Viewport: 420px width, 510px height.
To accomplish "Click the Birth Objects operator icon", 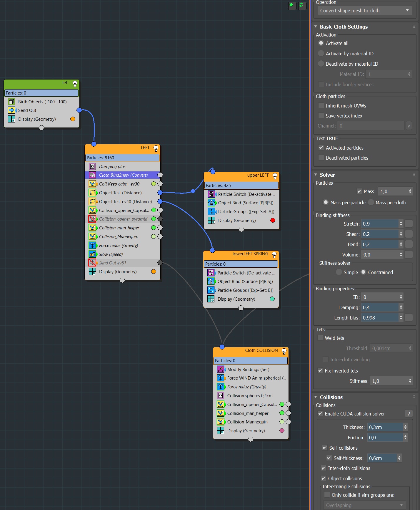I will (11, 102).
